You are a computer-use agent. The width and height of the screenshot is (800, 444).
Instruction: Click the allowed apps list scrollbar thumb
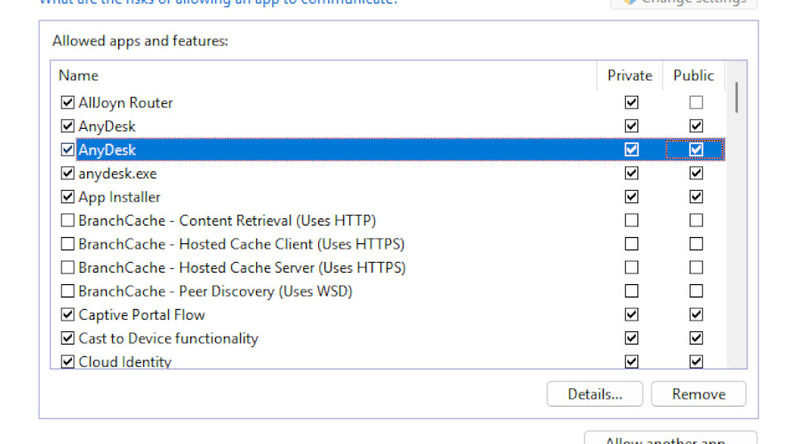[x=736, y=97]
